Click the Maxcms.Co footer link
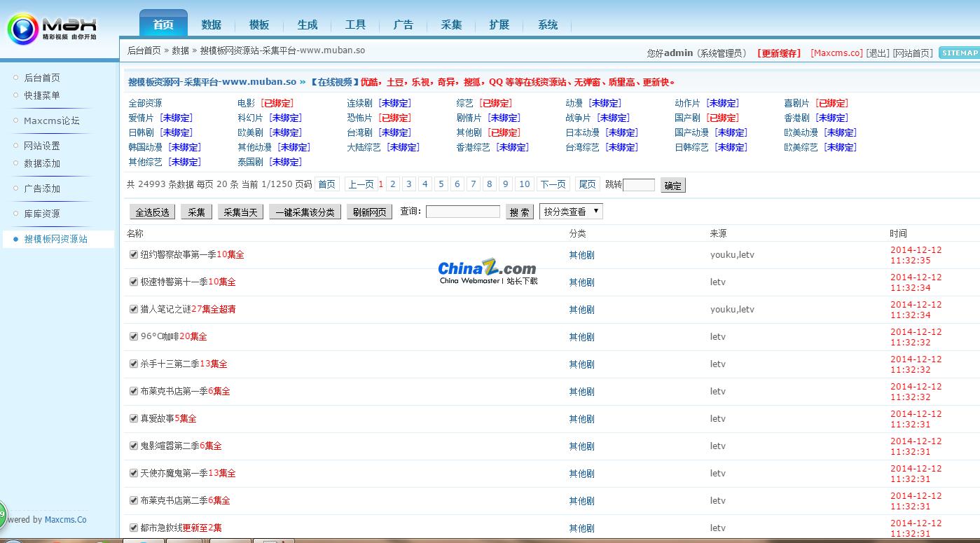Screen dimensions: 980x543 [x=65, y=520]
